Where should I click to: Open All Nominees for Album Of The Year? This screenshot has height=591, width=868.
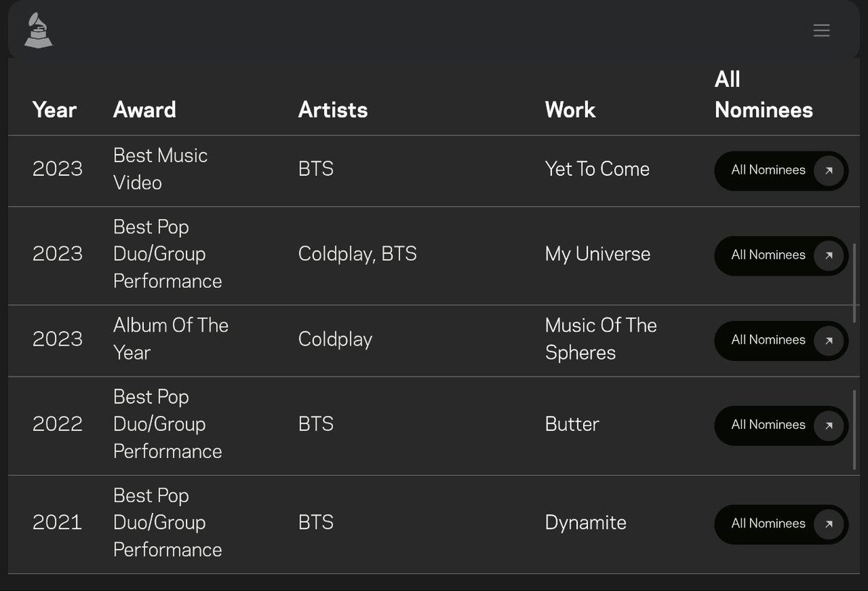point(781,341)
